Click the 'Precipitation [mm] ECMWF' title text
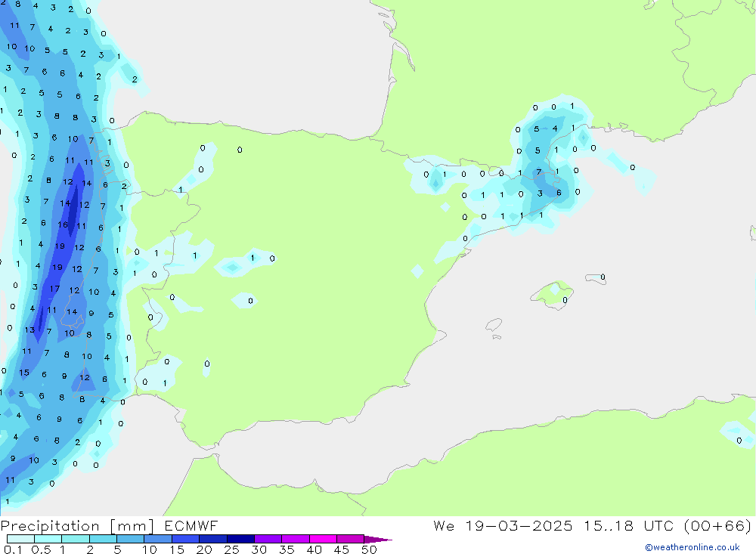Image resolution: width=756 pixels, height=554 pixels. click(x=110, y=526)
